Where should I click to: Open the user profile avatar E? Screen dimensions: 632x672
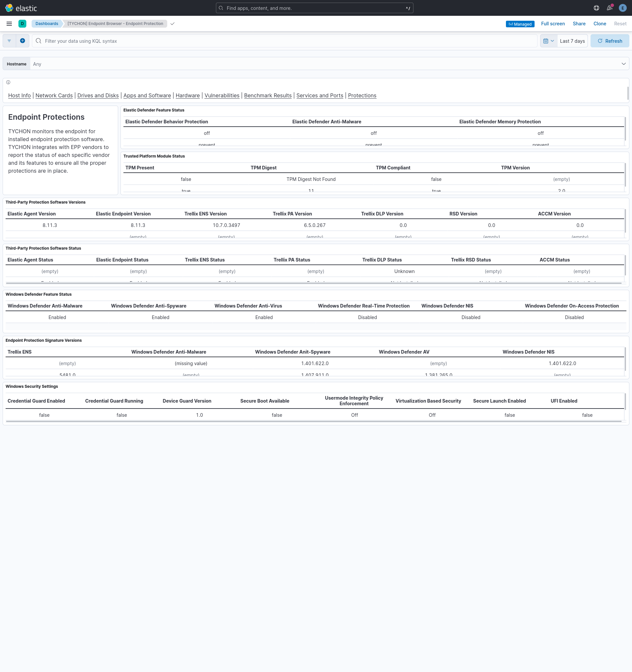point(622,8)
